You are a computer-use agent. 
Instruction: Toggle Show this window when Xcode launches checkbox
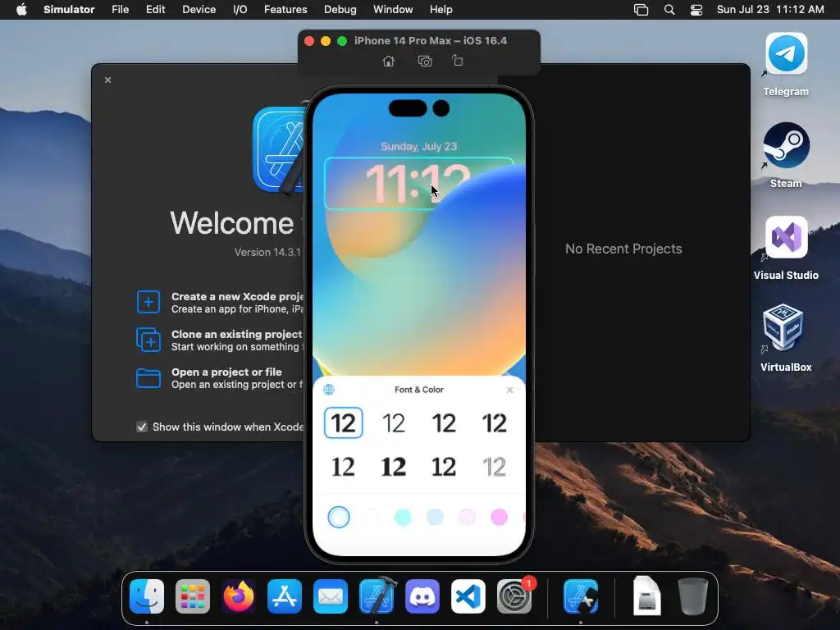click(x=142, y=427)
